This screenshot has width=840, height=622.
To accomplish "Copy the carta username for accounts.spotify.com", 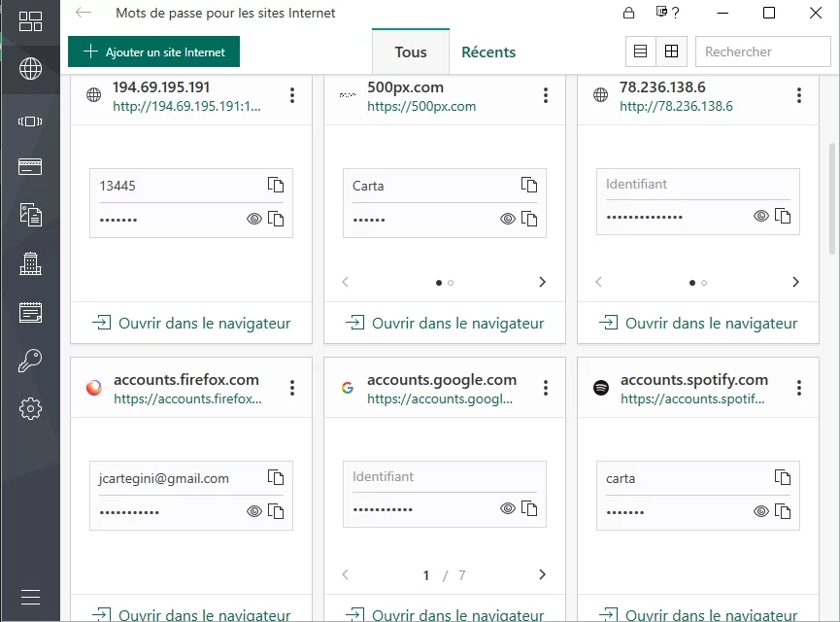I will 783,477.
